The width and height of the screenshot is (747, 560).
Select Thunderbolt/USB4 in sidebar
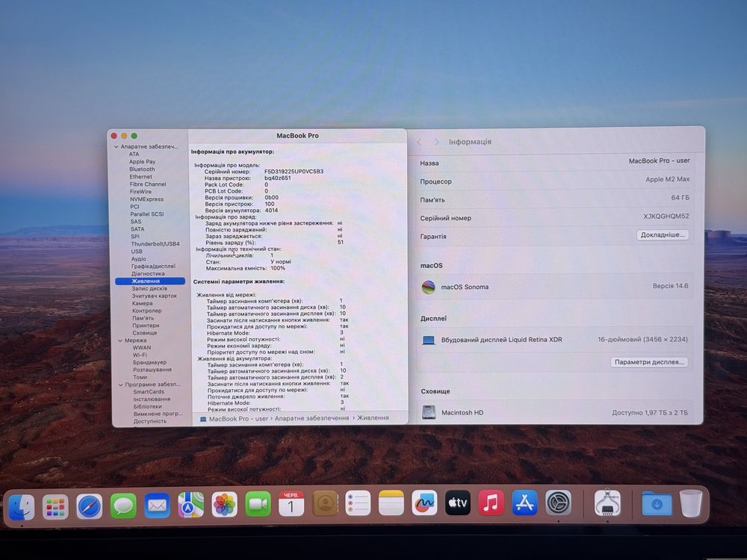pos(155,244)
